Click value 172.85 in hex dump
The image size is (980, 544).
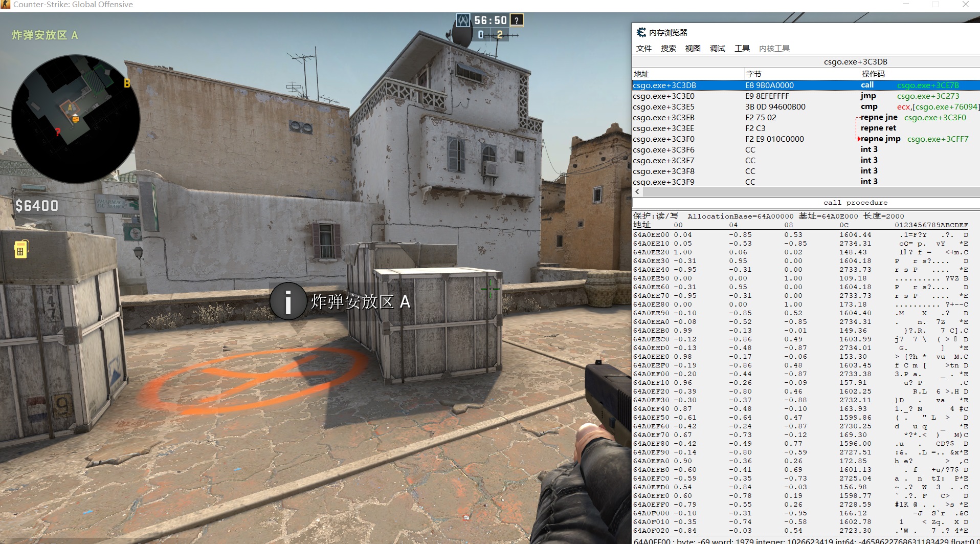(x=853, y=461)
